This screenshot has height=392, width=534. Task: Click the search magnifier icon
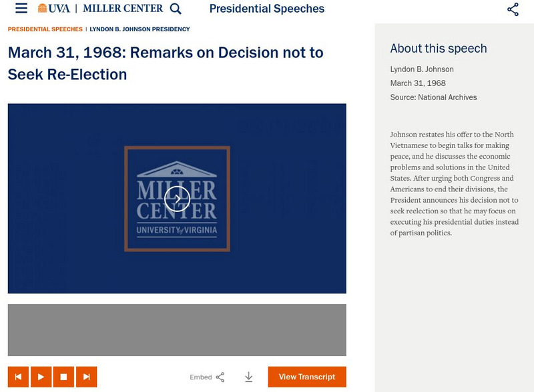click(176, 9)
